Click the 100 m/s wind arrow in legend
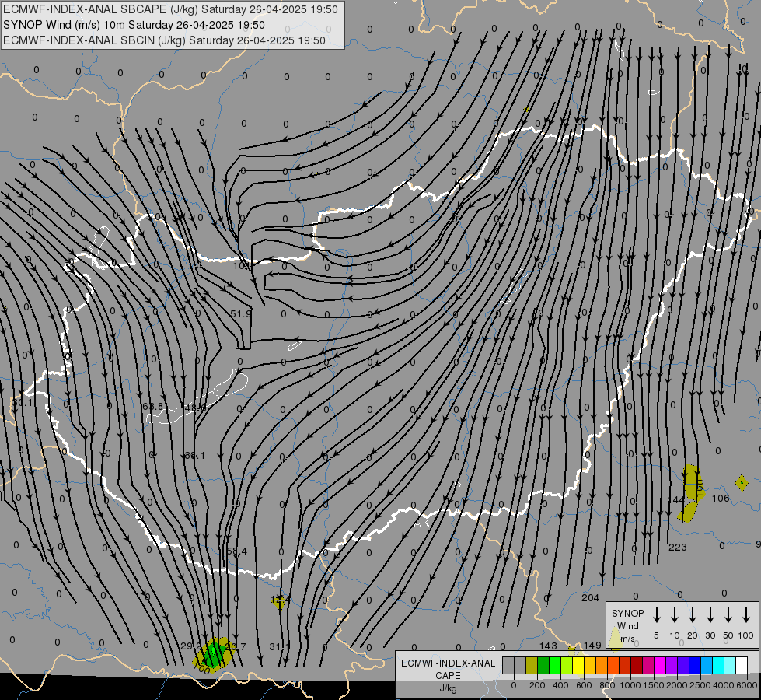This screenshot has width=761, height=700. coord(746,615)
